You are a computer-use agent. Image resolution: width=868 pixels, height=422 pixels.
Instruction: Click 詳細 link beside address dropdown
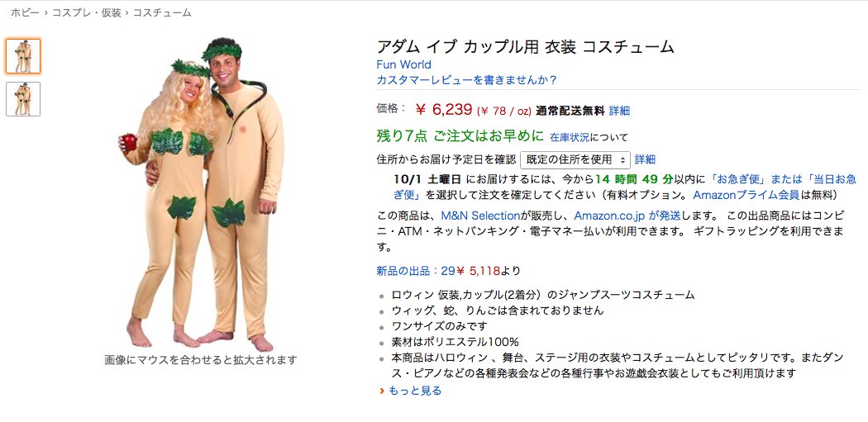(x=645, y=160)
